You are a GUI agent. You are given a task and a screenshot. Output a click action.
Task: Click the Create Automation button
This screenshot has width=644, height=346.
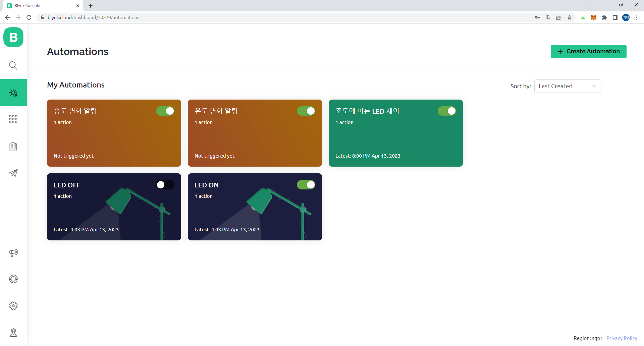(x=588, y=52)
